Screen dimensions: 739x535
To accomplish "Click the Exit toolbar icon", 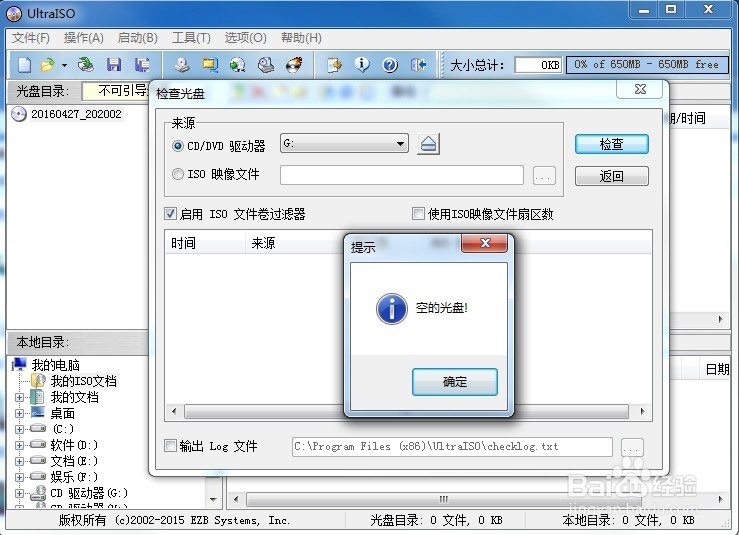I will tap(418, 65).
